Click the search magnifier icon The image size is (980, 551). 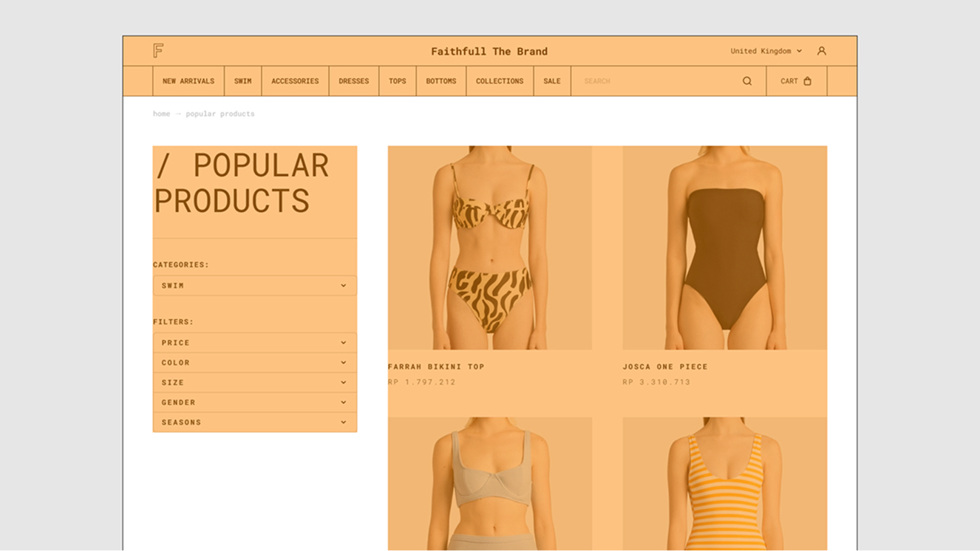747,81
